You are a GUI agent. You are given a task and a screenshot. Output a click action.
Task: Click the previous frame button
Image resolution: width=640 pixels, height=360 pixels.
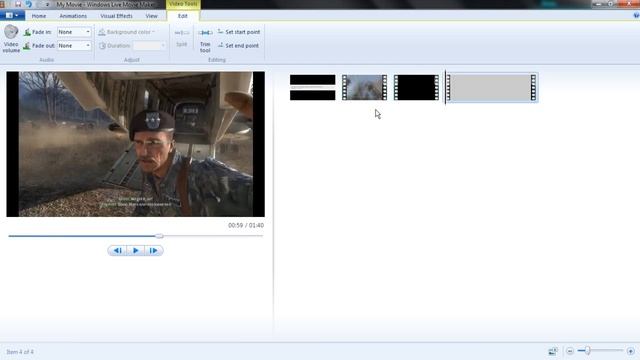pos(117,251)
